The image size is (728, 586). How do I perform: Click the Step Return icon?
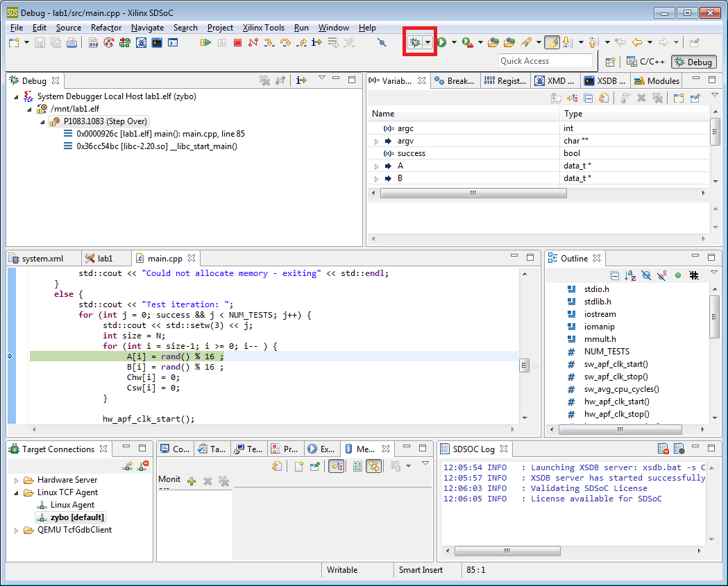[x=301, y=43]
